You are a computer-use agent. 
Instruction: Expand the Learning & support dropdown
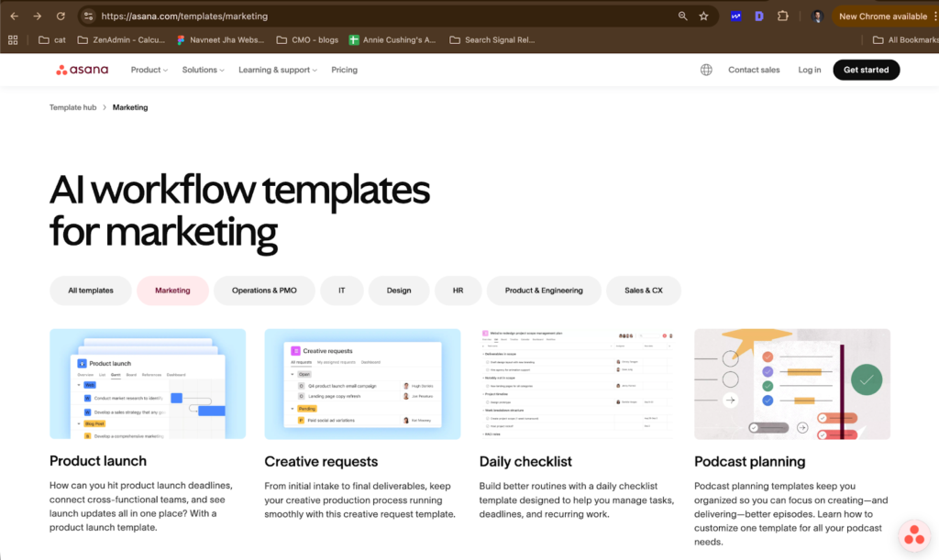277,70
